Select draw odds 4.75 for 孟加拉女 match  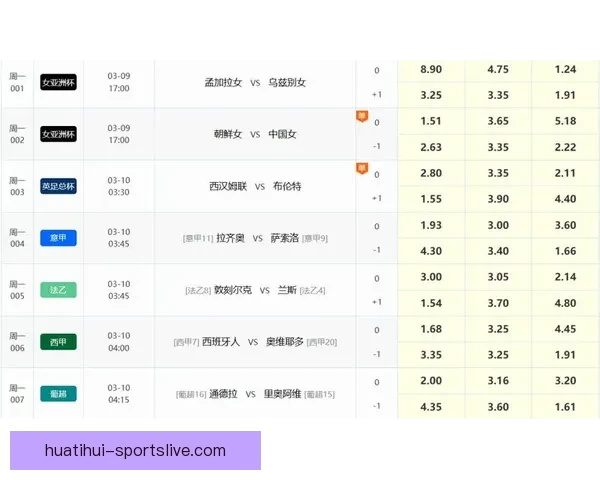498,69
